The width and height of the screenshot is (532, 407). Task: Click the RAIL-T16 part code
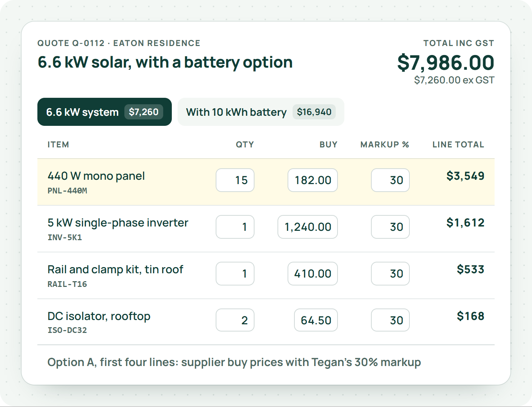67,284
